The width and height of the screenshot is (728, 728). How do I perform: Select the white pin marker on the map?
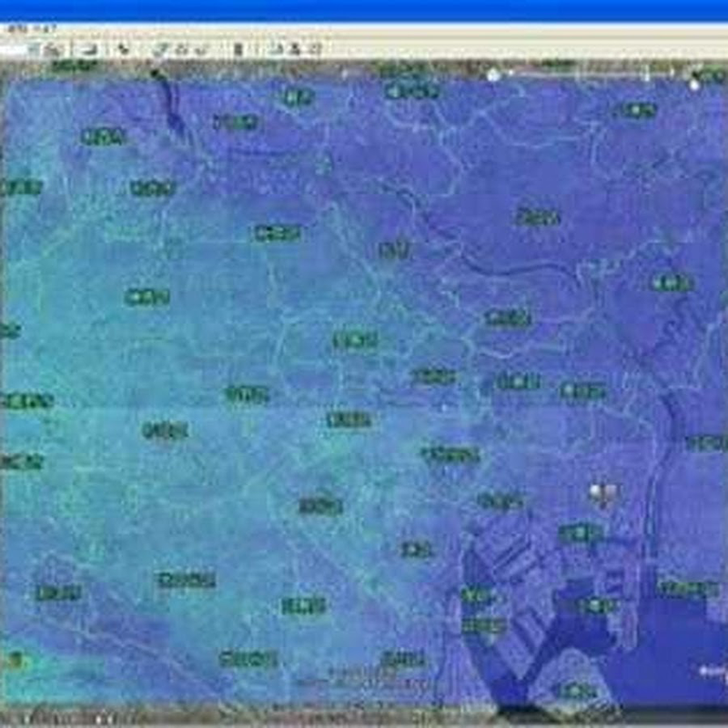pyautogui.click(x=602, y=493)
